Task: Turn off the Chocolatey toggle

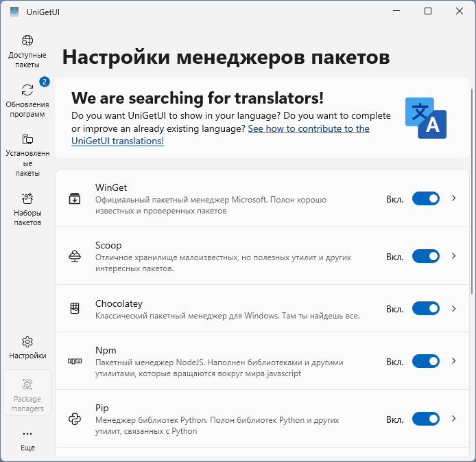Action: [426, 309]
